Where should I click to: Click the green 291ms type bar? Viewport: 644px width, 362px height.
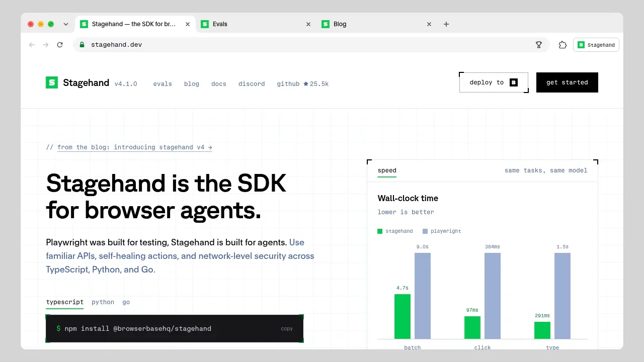[x=542, y=330]
